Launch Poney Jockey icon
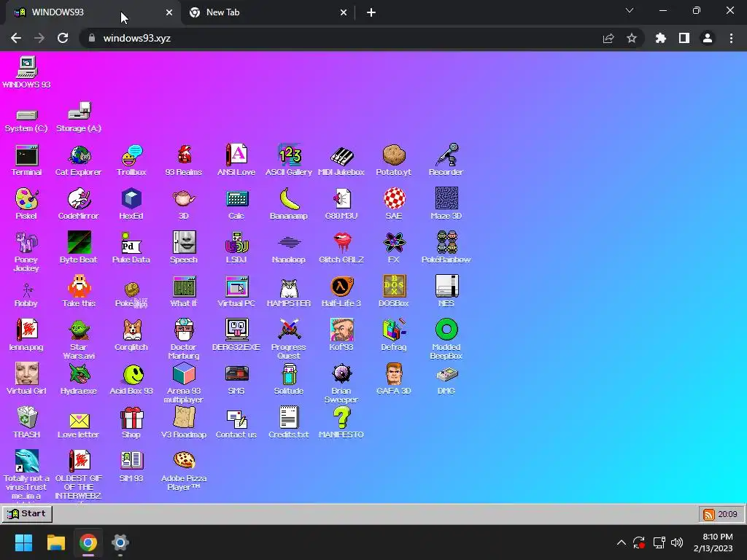The height and width of the screenshot is (560, 747). click(27, 252)
